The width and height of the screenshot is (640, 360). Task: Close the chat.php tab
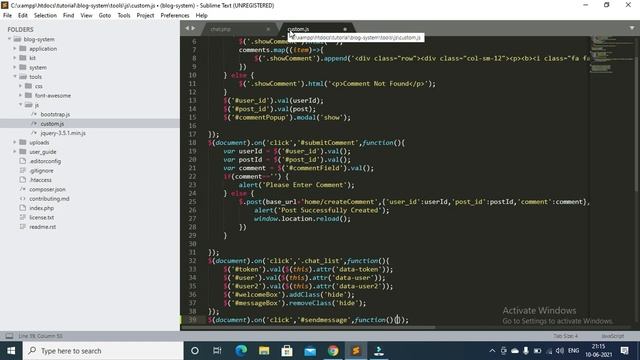pos(268,29)
